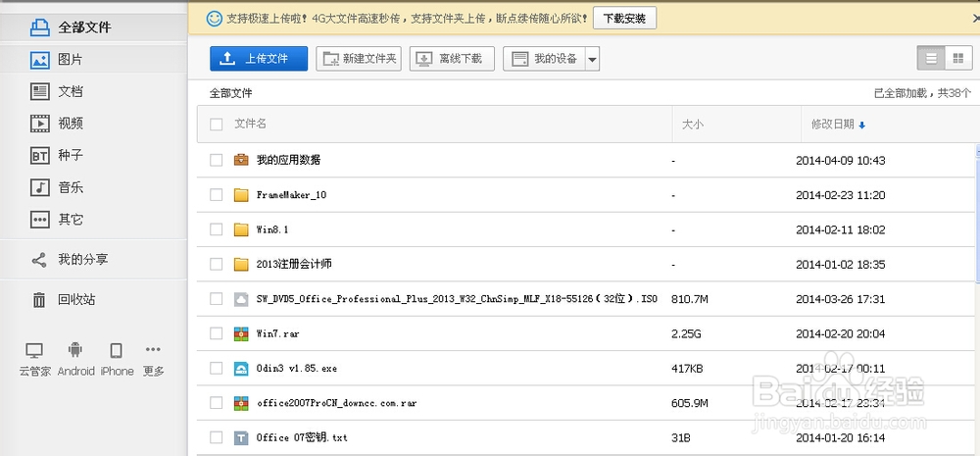Open the 种子 sidebar category
980x456 pixels.
pyautogui.click(x=93, y=155)
